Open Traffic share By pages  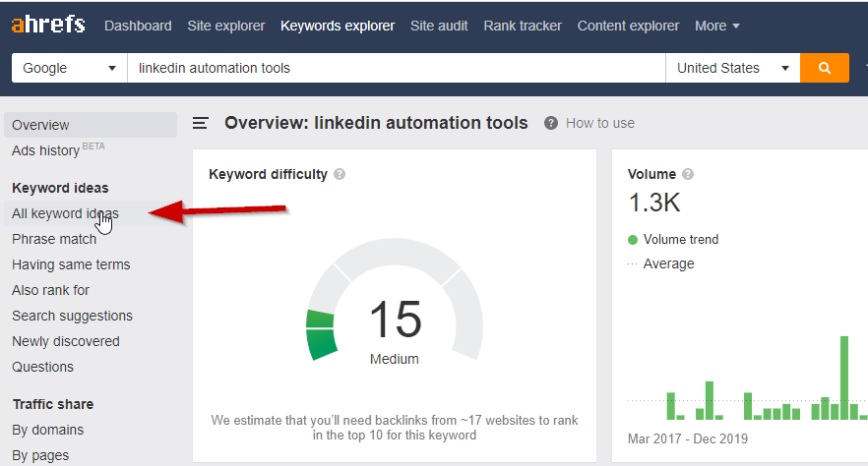(x=40, y=455)
